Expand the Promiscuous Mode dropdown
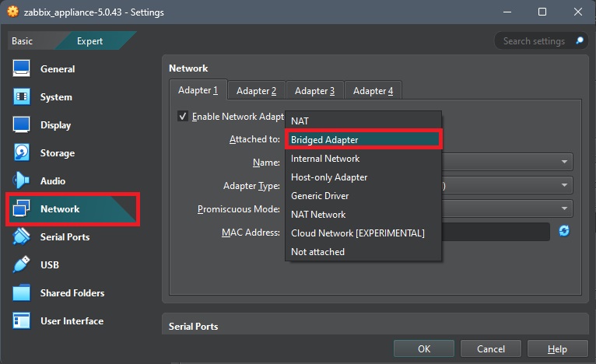 pyautogui.click(x=563, y=208)
